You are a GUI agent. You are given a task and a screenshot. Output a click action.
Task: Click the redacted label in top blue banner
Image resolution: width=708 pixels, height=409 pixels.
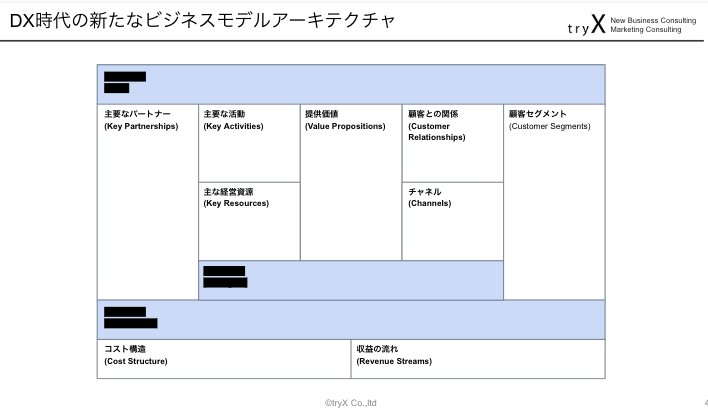[124, 82]
